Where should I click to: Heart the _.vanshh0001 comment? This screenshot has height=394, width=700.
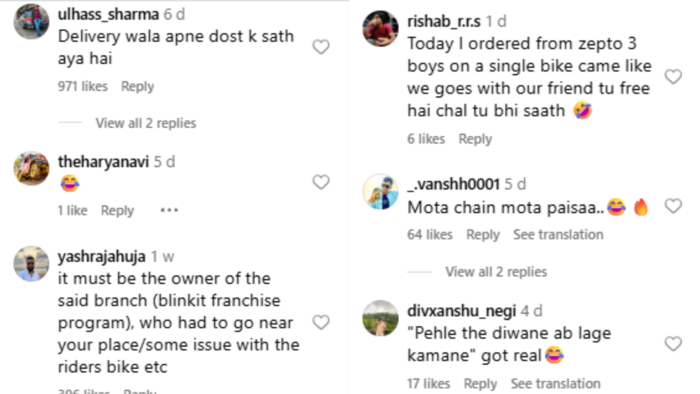pos(673,206)
